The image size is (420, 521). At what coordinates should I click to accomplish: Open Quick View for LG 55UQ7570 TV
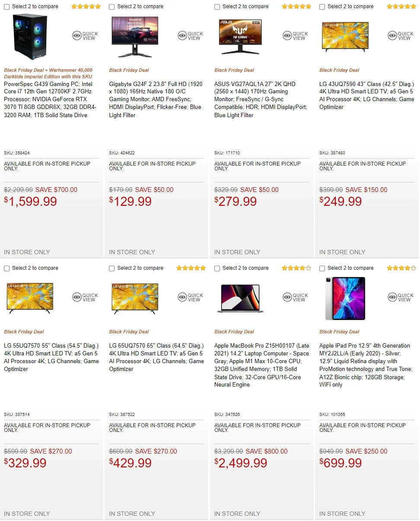click(85, 297)
